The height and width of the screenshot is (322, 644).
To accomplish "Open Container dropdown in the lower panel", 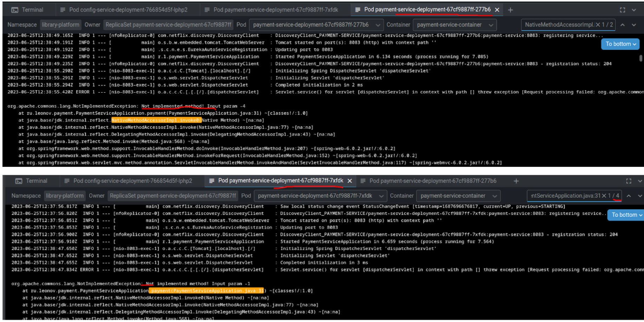I will click(x=458, y=196).
